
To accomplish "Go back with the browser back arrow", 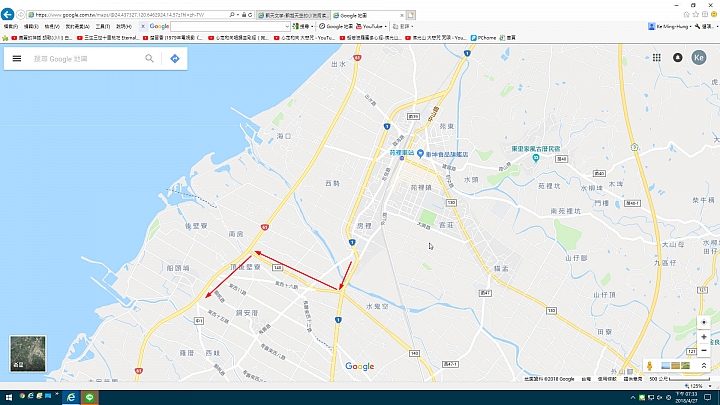I will coord(7,14).
